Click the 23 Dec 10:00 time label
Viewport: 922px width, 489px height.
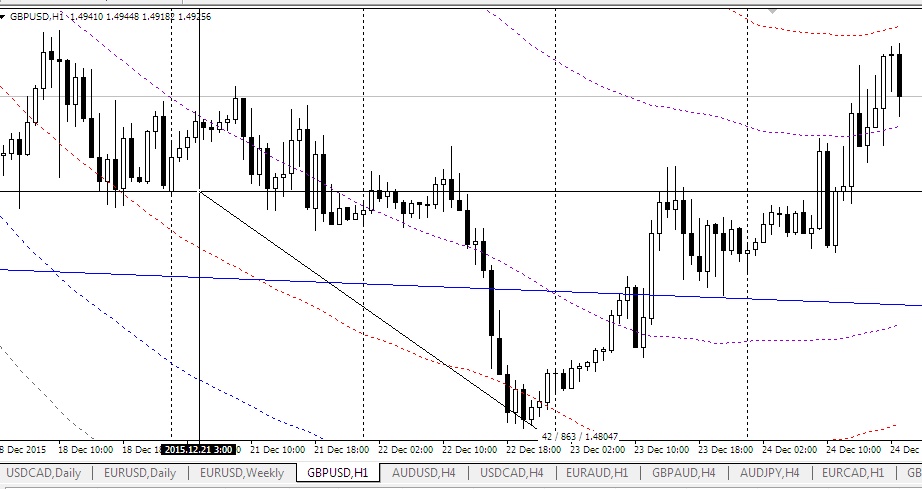662,450
